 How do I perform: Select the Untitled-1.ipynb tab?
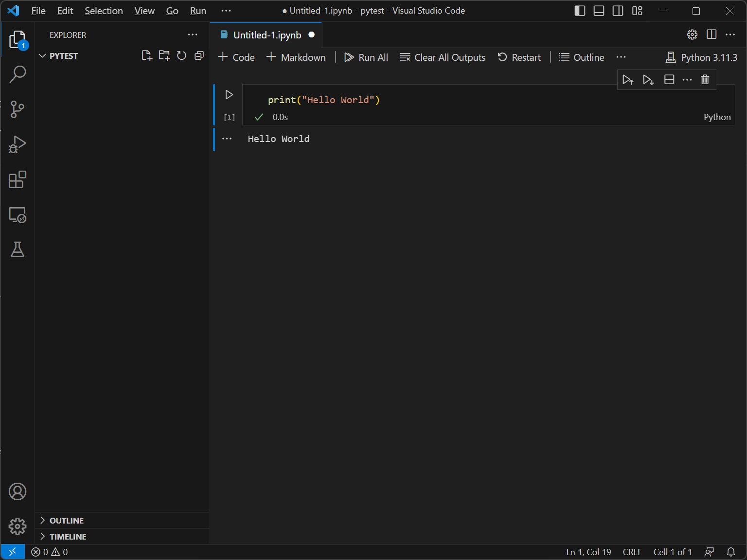pyautogui.click(x=267, y=35)
